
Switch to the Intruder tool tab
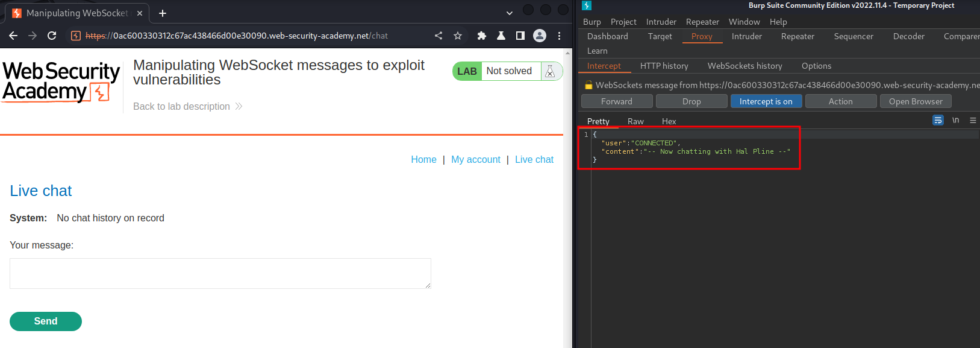(747, 36)
